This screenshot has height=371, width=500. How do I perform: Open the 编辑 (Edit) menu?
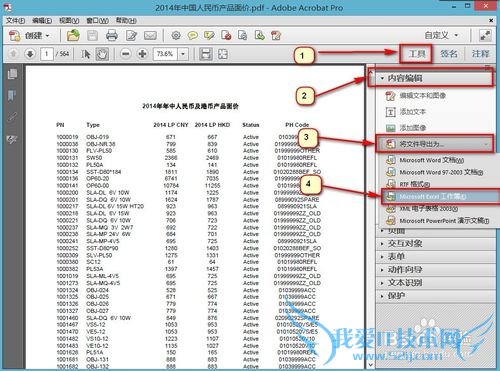coord(42,21)
